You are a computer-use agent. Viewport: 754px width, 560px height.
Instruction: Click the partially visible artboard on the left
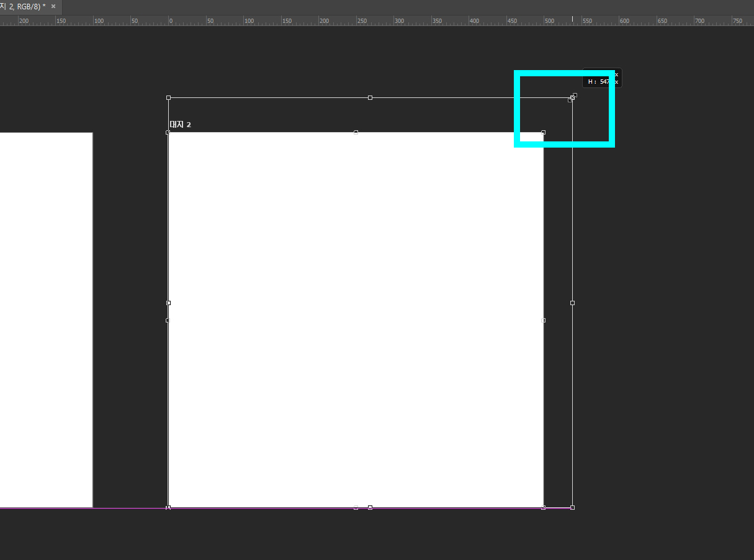[46, 320]
